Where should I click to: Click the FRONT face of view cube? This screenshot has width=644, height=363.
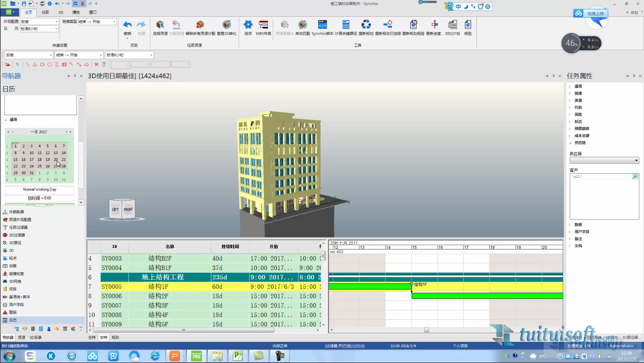[128, 209]
